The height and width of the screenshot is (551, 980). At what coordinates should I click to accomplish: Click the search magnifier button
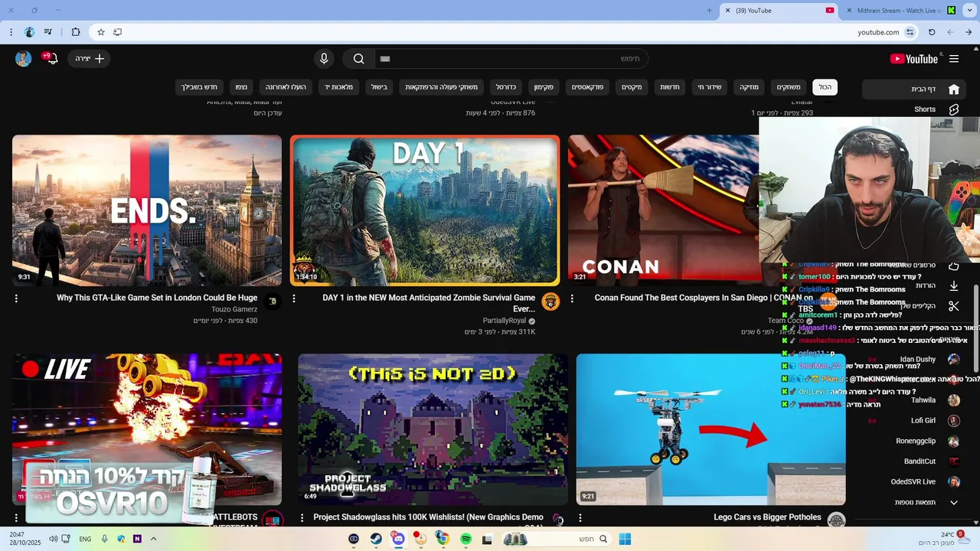point(359,59)
